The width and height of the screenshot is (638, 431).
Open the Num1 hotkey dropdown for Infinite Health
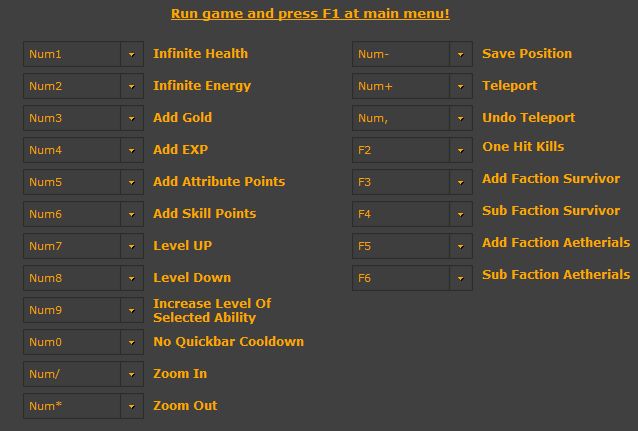point(131,55)
